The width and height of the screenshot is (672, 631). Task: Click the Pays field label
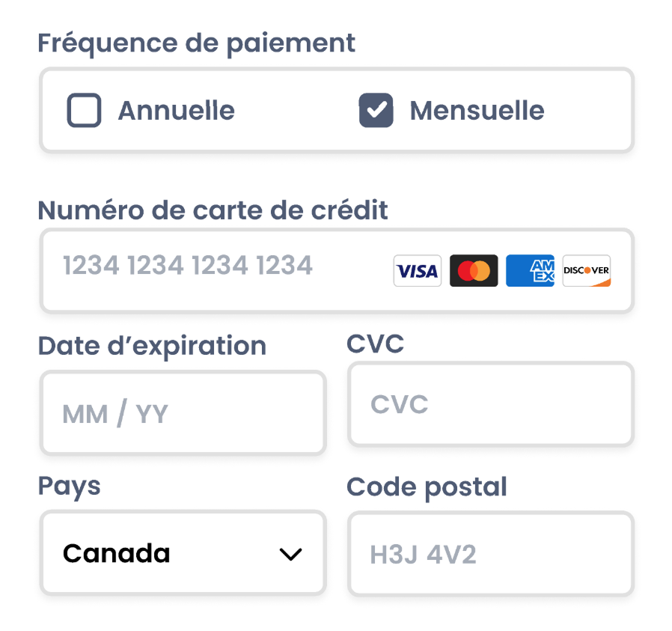(69, 487)
